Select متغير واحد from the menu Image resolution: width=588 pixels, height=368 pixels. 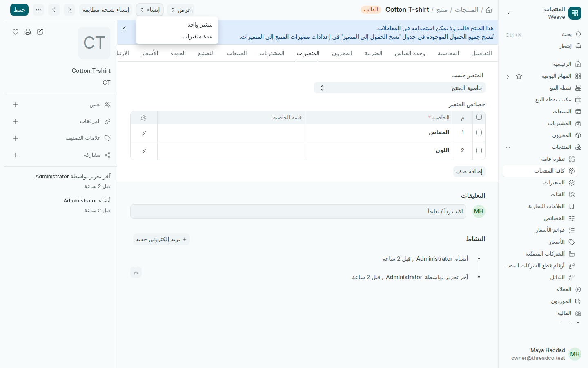click(x=177, y=25)
